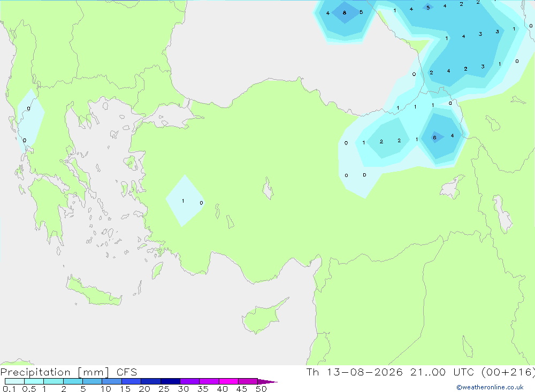535x392 pixels.
Task: Click the "(00+216)" forecast hour text
Action: (508, 372)
